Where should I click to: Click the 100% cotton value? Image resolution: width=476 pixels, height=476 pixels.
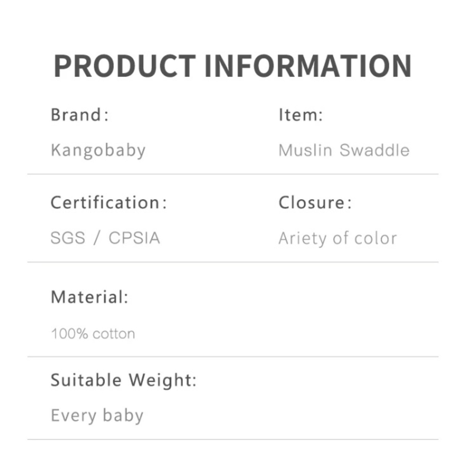(93, 334)
